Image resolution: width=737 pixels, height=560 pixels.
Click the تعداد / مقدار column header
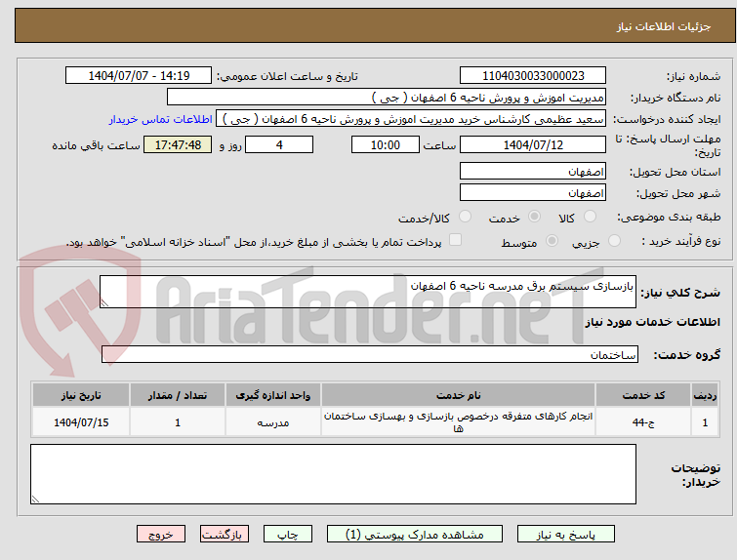click(178, 395)
